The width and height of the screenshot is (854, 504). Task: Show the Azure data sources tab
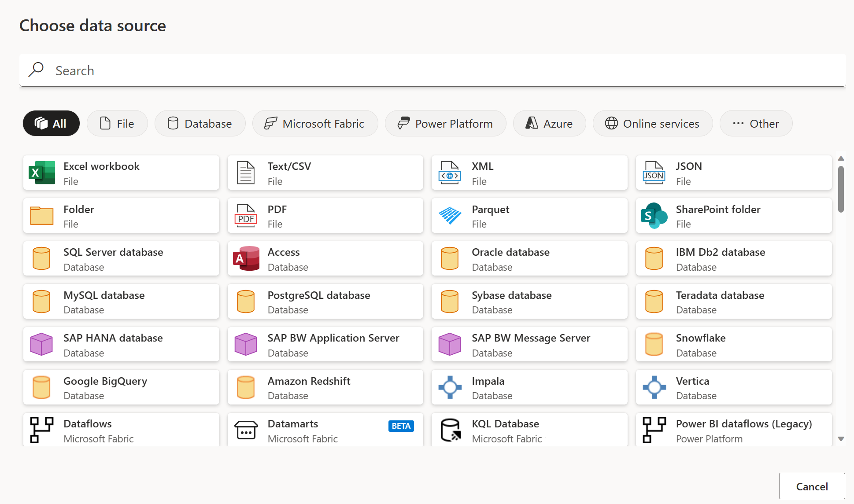pyautogui.click(x=549, y=124)
